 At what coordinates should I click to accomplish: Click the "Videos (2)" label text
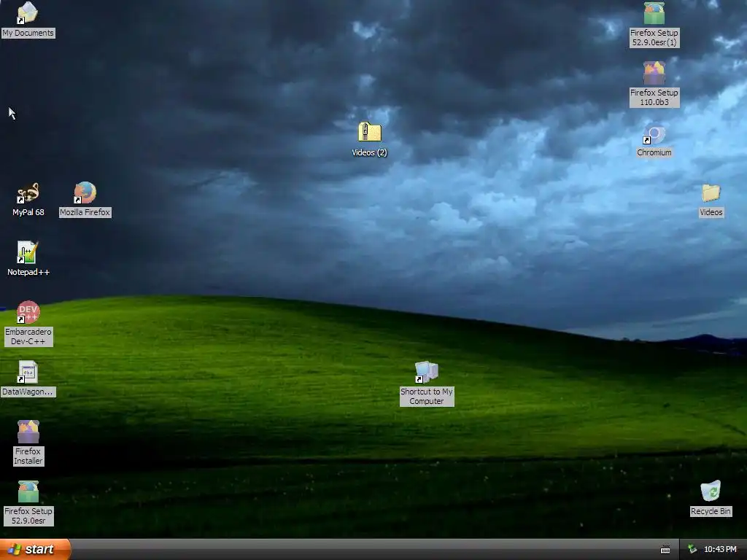pyautogui.click(x=369, y=152)
